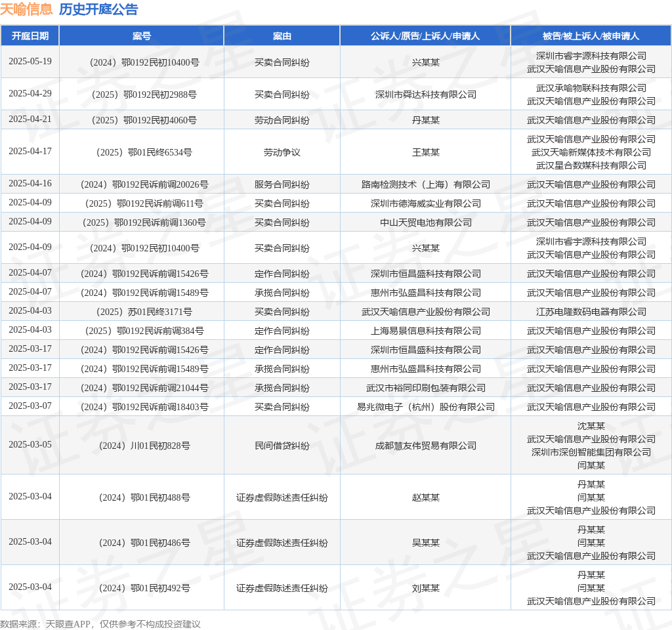Click plaintiff 路南检测技术（上海）有限公司
Screen dimensions: 672x630
[425, 184]
